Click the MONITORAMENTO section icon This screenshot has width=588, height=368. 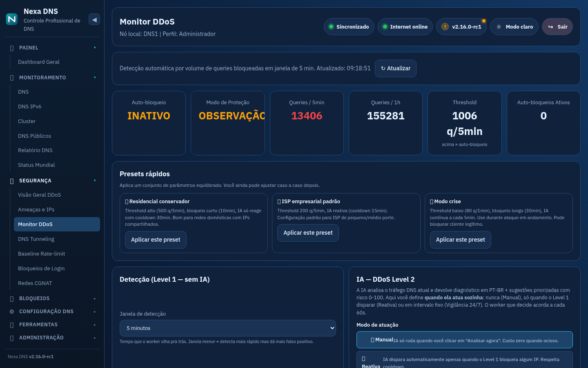[x=12, y=78]
